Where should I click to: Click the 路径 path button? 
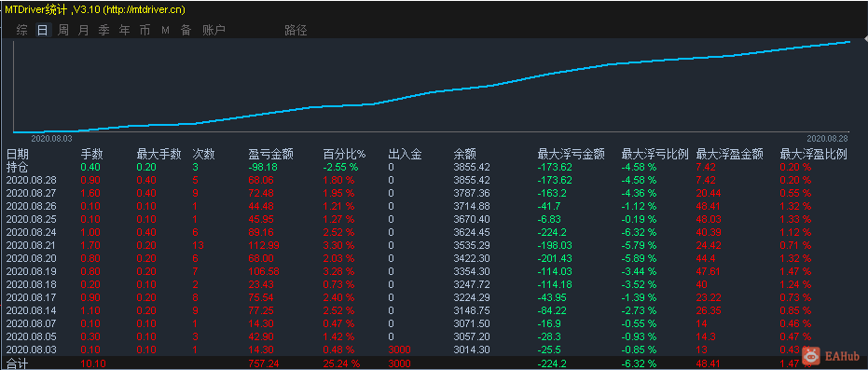tap(296, 31)
